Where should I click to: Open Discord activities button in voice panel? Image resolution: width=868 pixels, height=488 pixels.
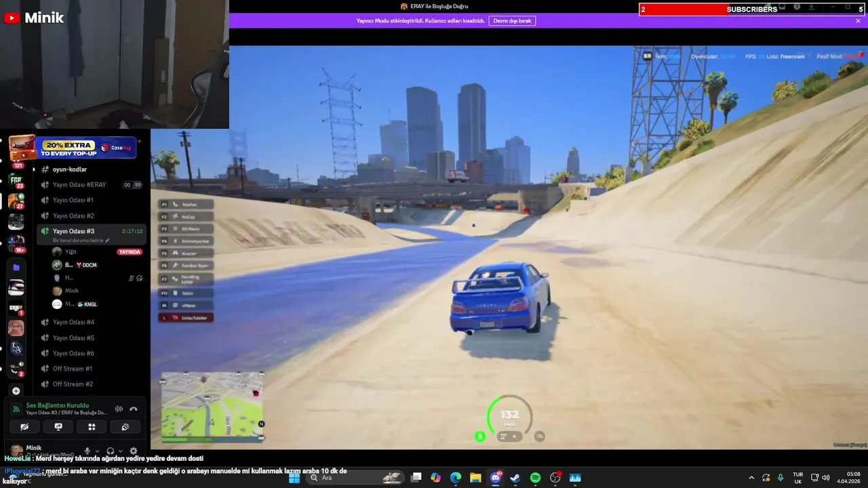[92, 427]
